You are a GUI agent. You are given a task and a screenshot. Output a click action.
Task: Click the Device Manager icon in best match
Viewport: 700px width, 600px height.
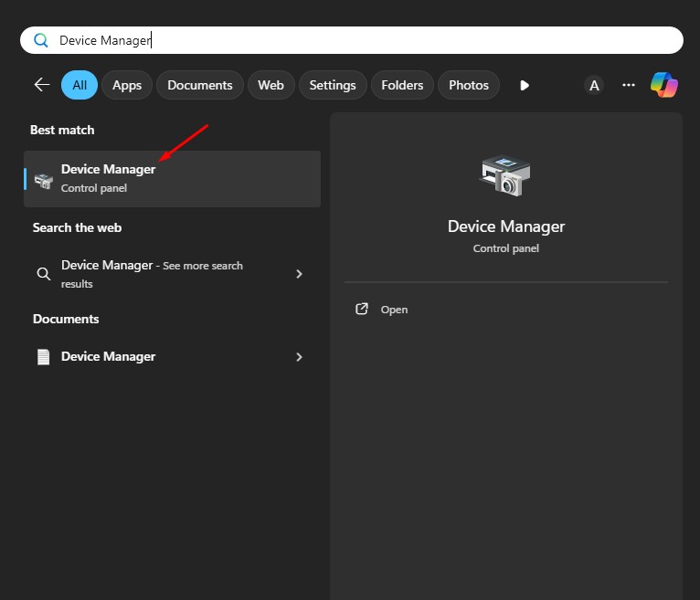pyautogui.click(x=43, y=180)
